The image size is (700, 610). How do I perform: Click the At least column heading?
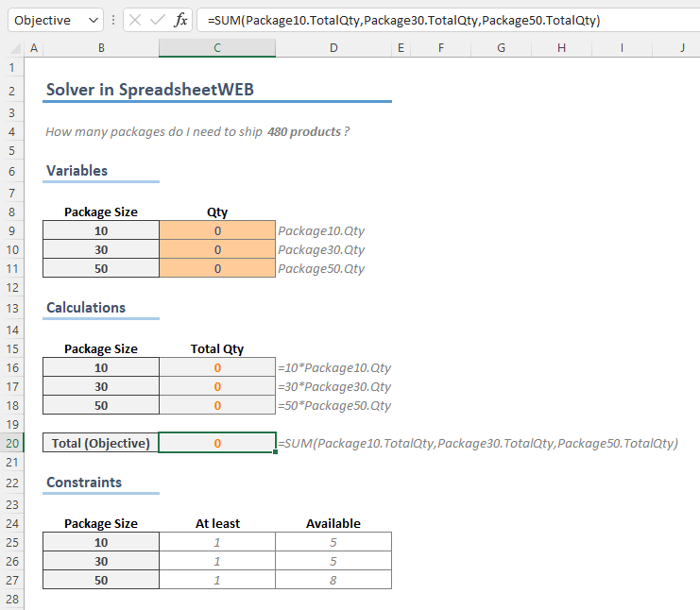click(217, 523)
